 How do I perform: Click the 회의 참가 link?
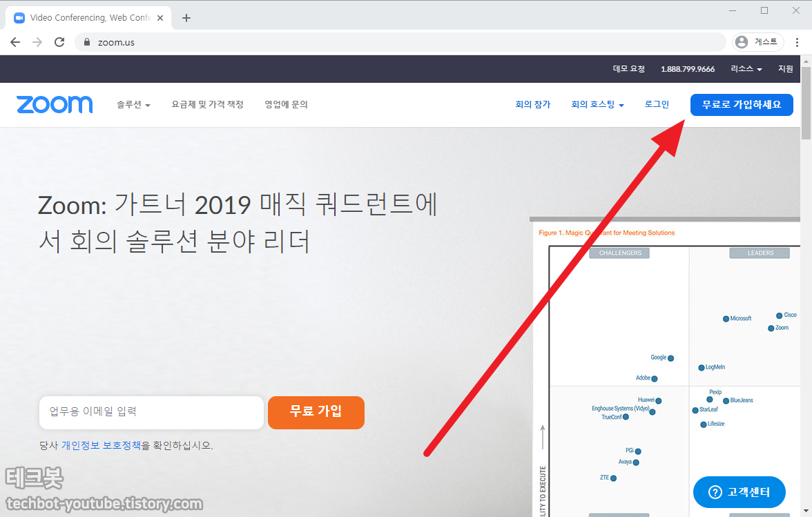(x=532, y=104)
